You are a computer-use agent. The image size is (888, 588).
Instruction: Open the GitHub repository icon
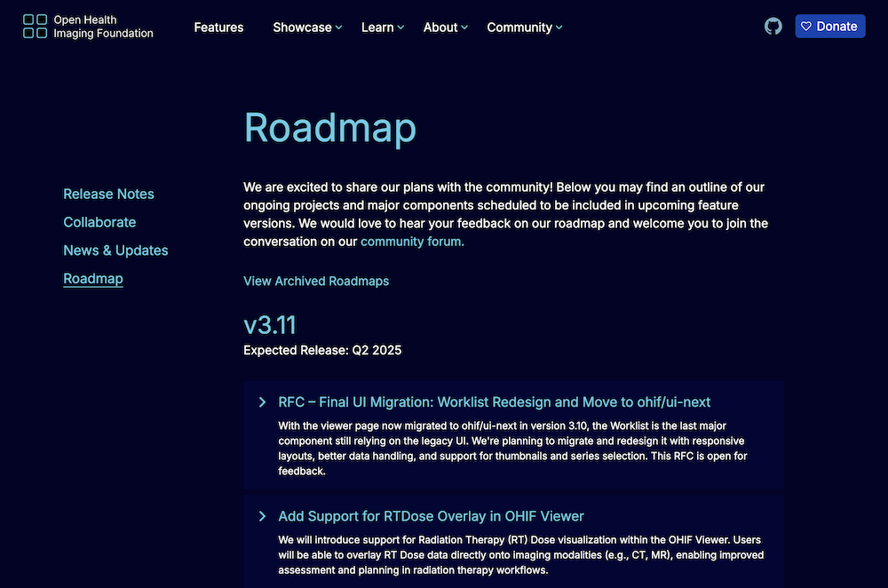(773, 27)
